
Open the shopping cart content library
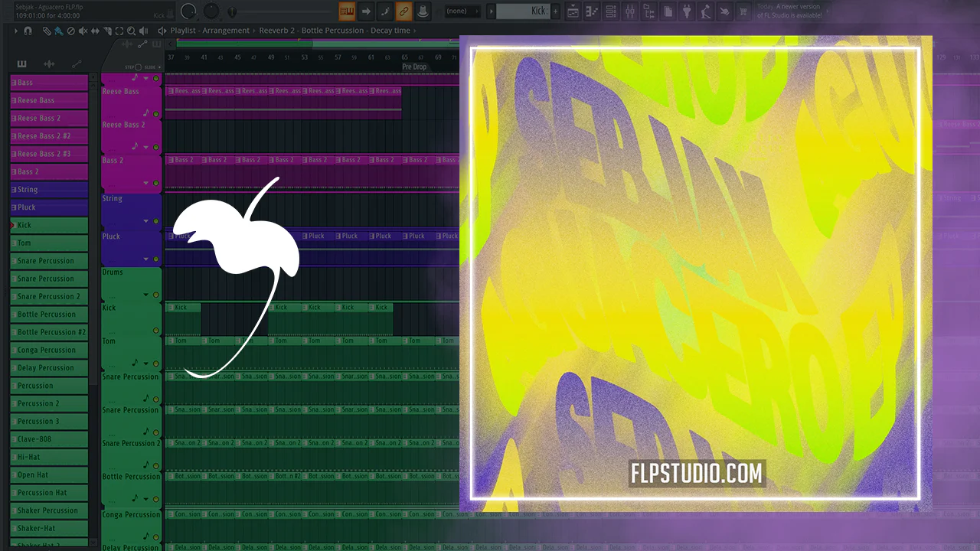(x=743, y=11)
